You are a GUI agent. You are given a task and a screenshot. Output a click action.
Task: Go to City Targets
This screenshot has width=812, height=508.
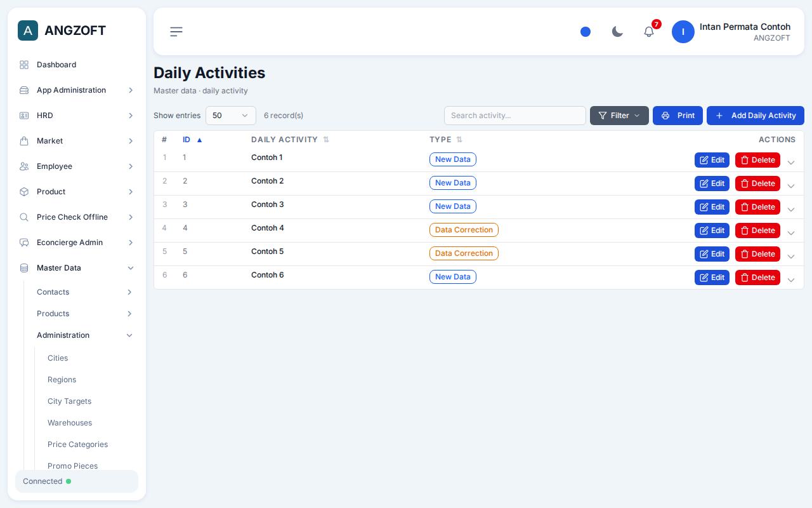pyautogui.click(x=69, y=401)
